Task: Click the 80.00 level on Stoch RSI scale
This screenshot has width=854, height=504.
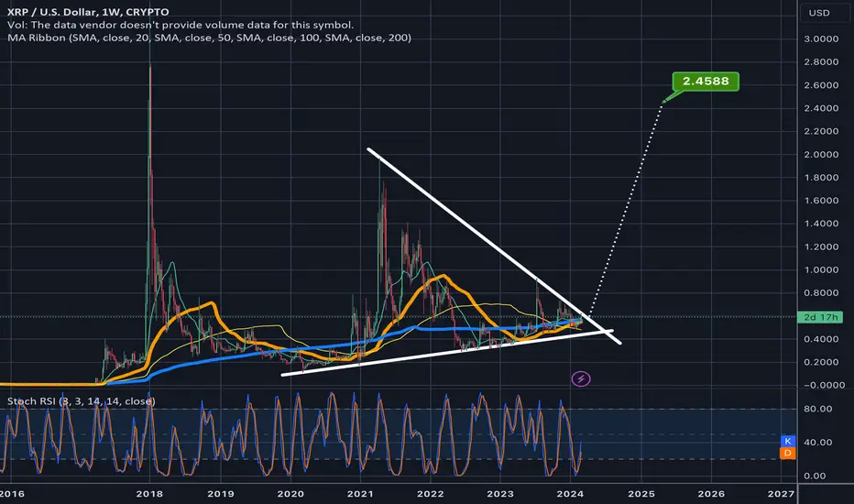Action: (817, 409)
